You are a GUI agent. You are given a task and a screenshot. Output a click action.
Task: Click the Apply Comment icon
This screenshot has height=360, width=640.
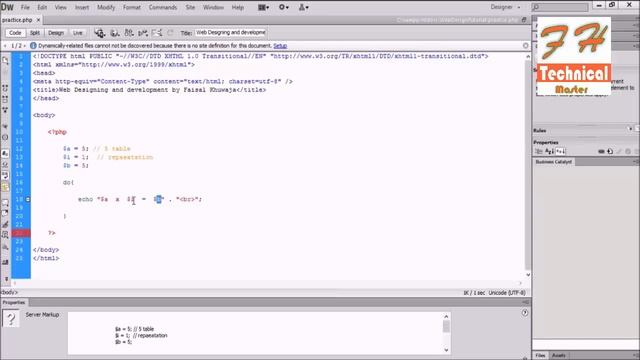coord(5,202)
